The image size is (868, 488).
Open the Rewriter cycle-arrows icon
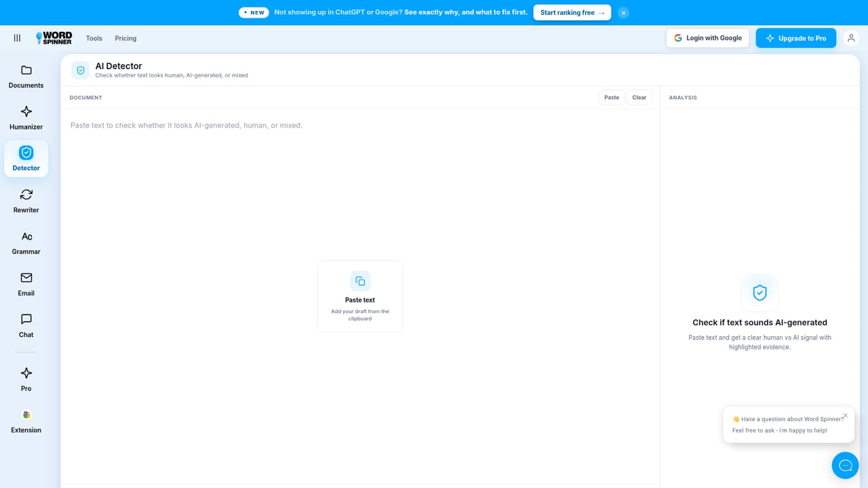click(26, 195)
